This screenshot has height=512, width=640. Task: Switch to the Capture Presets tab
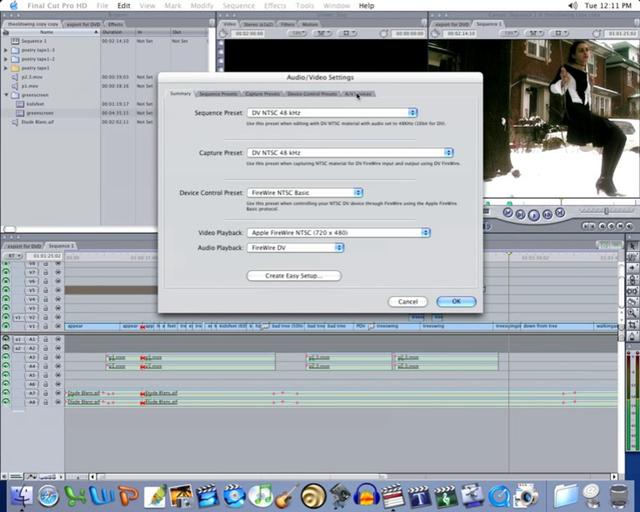click(262, 94)
